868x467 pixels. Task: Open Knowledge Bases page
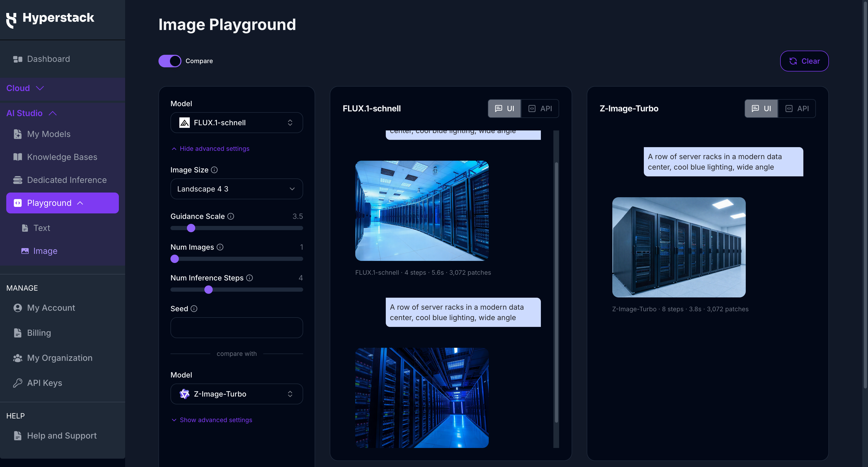[x=62, y=157]
